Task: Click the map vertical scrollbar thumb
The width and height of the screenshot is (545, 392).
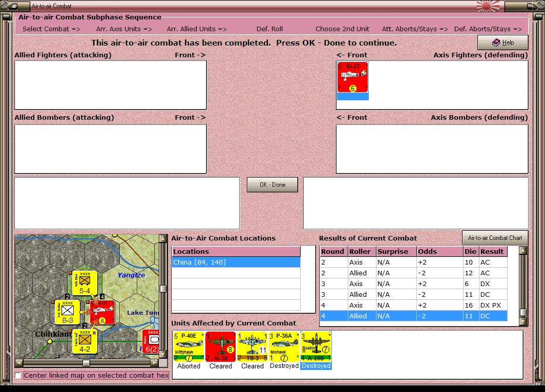Action: [x=163, y=289]
